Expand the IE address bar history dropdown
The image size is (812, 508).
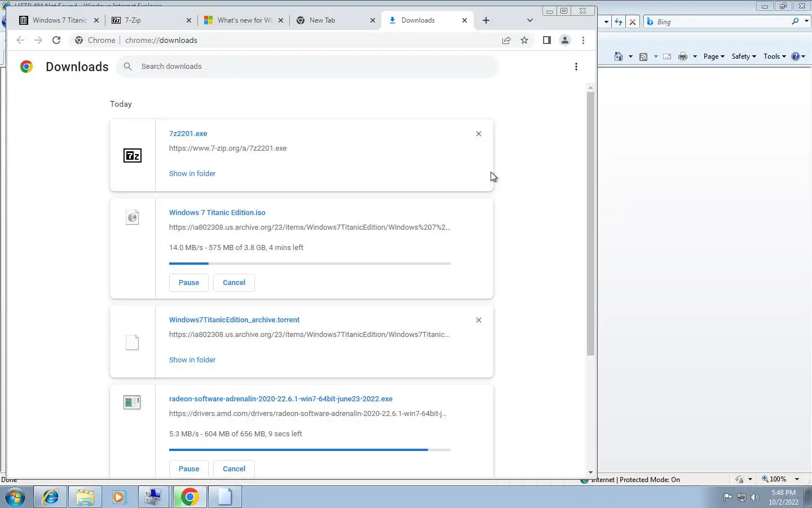[606, 22]
